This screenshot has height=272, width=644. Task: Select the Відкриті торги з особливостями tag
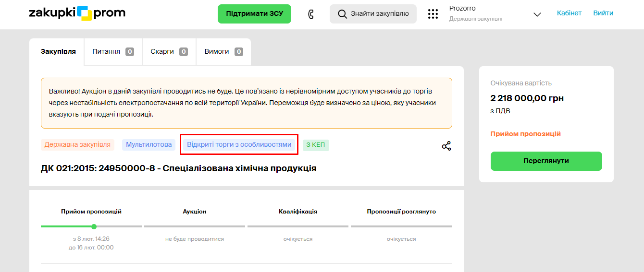pyautogui.click(x=239, y=144)
